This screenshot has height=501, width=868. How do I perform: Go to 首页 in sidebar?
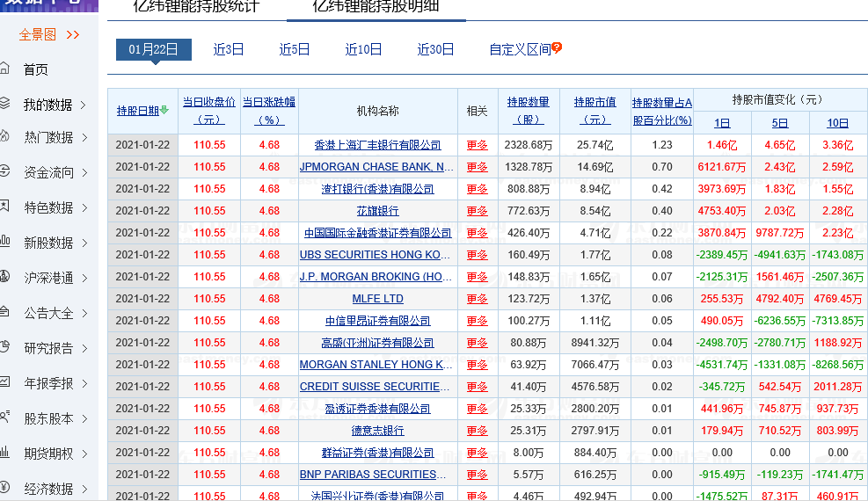pyautogui.click(x=35, y=69)
